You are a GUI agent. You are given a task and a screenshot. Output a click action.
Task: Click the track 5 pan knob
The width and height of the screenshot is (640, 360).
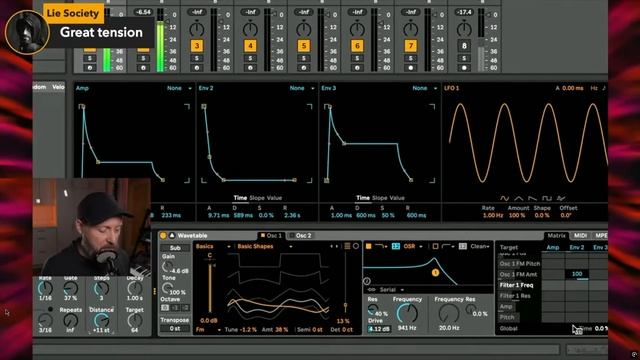tap(303, 29)
